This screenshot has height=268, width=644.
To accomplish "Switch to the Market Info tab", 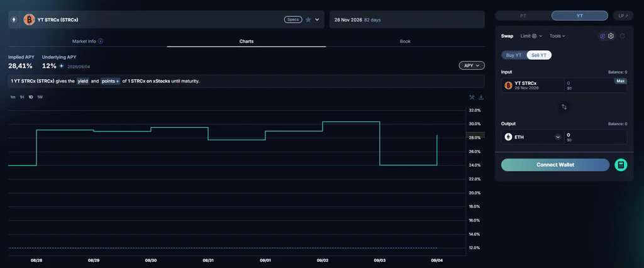I will [87, 41].
